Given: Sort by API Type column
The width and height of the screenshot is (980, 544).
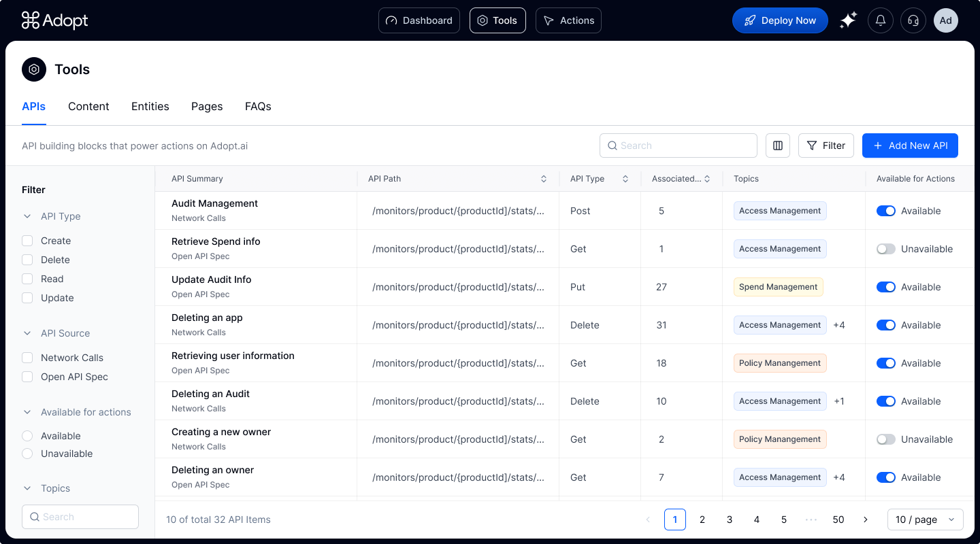Looking at the screenshot, I should (x=625, y=179).
